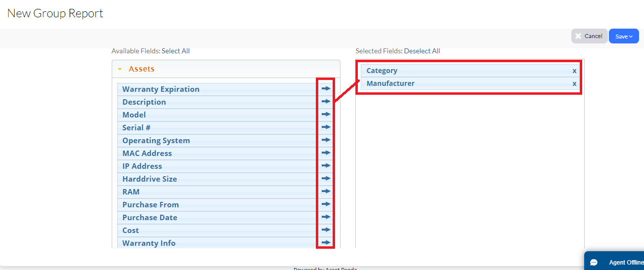Viewport: 644px width, 270px height.
Task: Add Warranty Info field with arrow icon
Action: tap(326, 243)
